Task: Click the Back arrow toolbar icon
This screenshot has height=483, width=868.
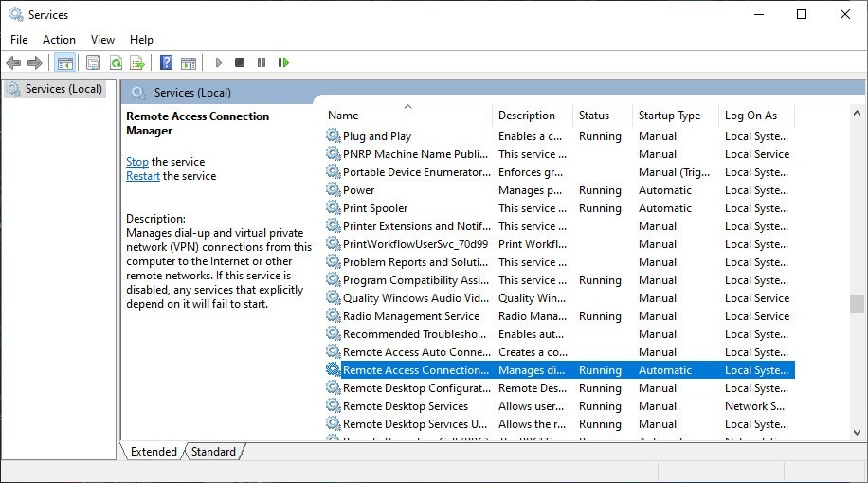Action: [13, 63]
